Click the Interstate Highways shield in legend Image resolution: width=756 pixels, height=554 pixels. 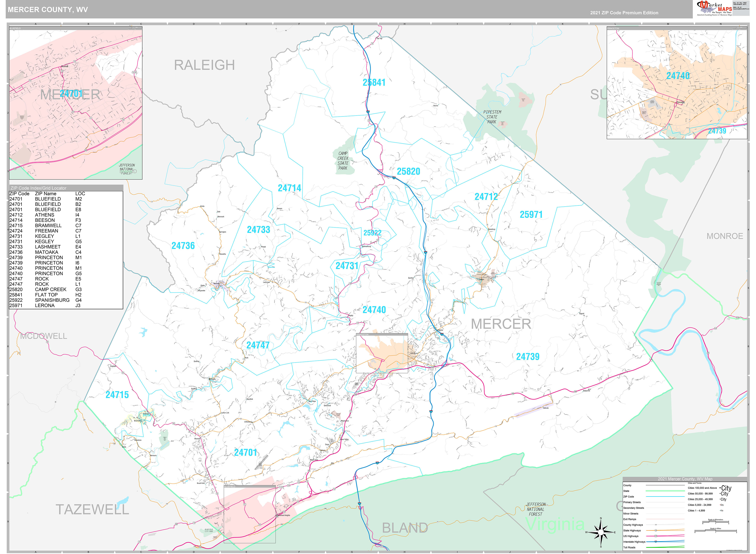[656, 542]
